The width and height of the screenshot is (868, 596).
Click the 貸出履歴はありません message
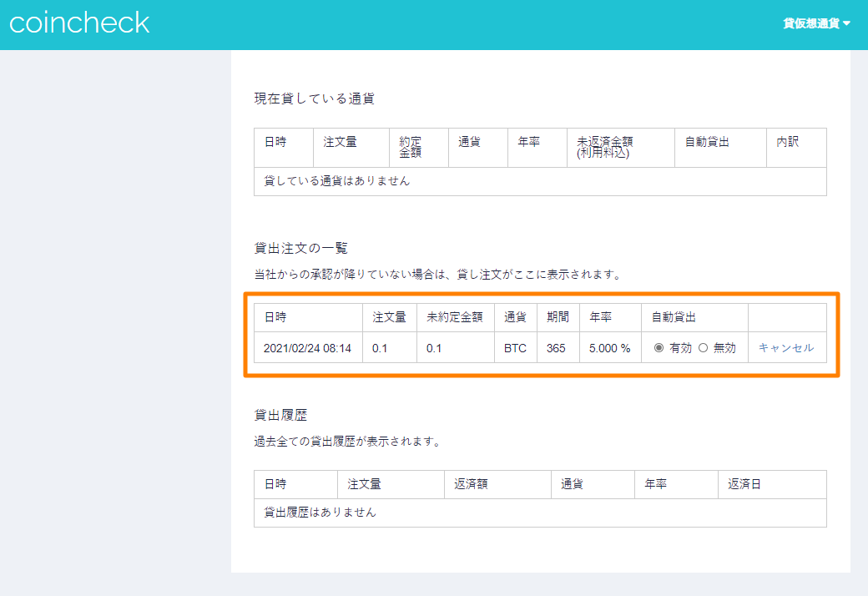(x=320, y=513)
